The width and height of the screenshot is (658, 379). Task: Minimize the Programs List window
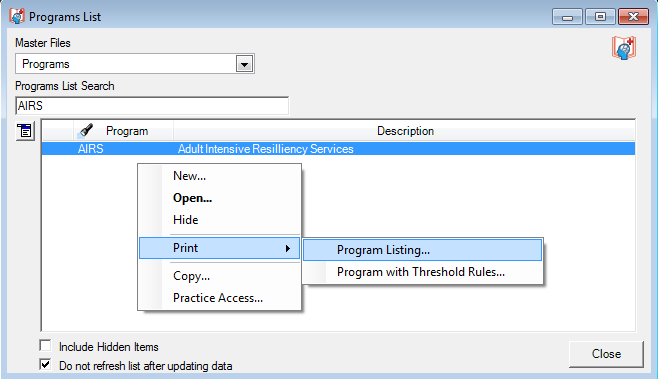point(567,17)
